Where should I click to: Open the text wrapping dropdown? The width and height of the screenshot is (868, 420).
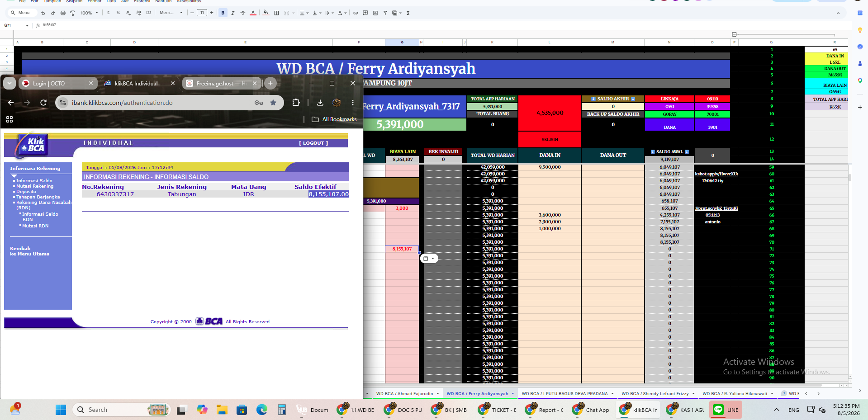click(329, 13)
